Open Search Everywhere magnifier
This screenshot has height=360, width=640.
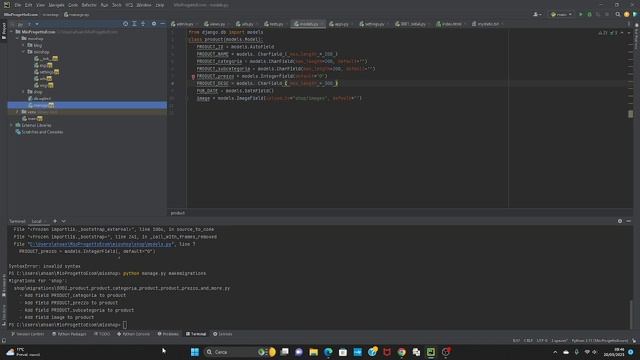tap(618, 14)
